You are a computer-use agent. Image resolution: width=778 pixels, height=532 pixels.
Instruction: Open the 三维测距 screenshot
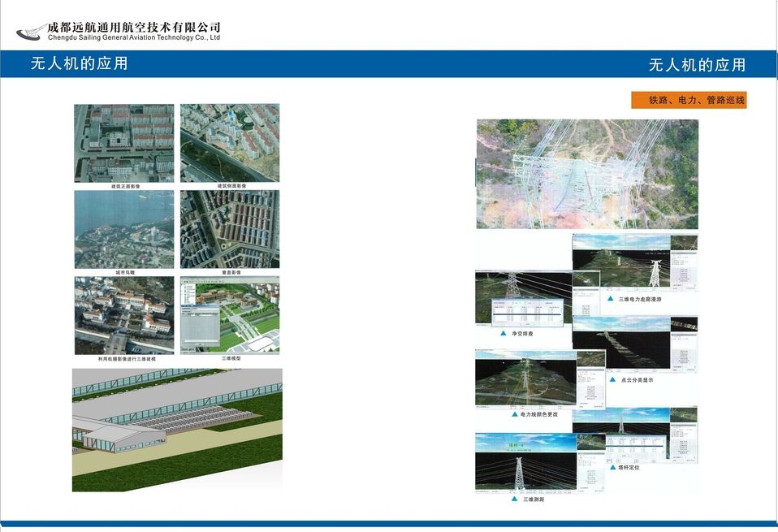click(540, 463)
